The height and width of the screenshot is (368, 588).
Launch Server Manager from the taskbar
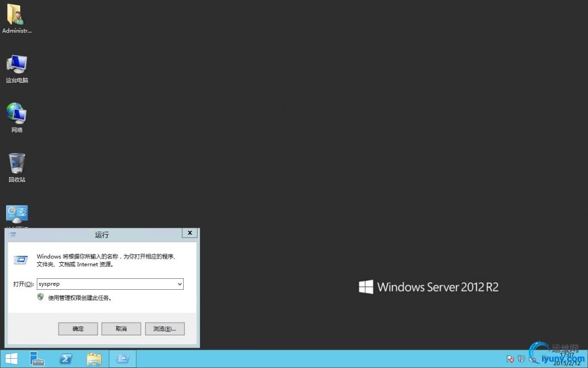click(37, 359)
